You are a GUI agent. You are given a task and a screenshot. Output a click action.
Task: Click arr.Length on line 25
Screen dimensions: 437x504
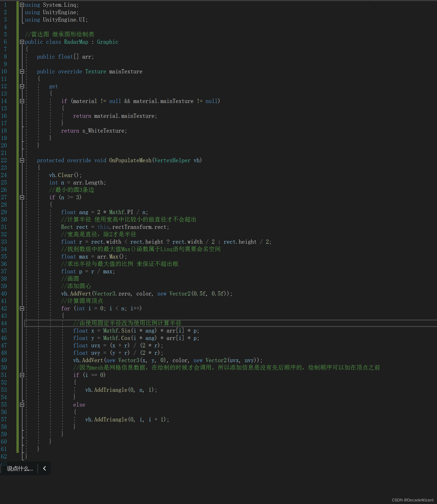click(88, 183)
